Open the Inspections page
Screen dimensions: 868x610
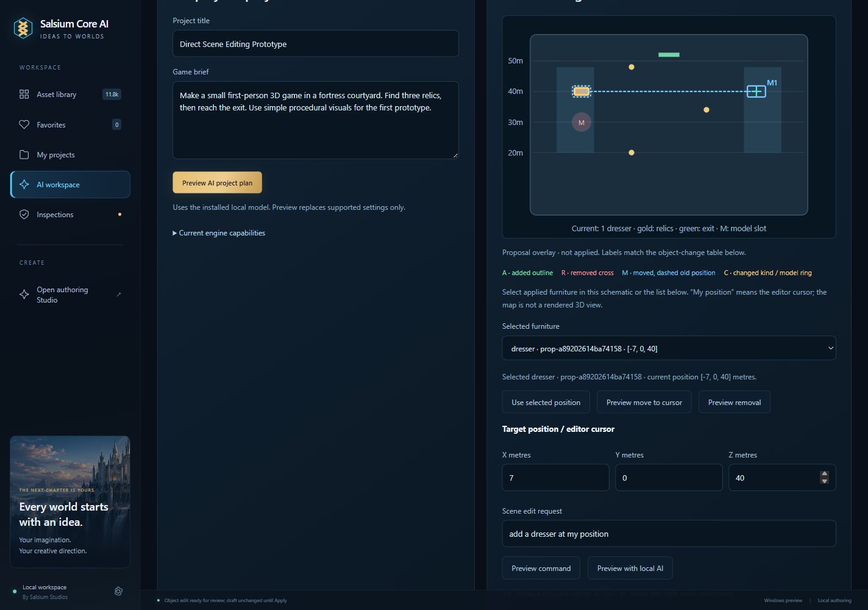pyautogui.click(x=70, y=215)
